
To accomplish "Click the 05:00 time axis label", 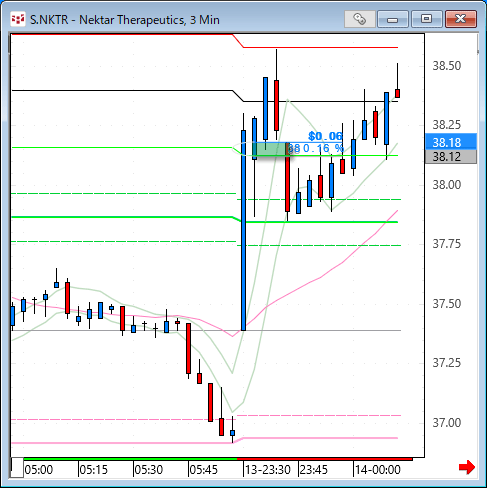I will pos(39,470).
